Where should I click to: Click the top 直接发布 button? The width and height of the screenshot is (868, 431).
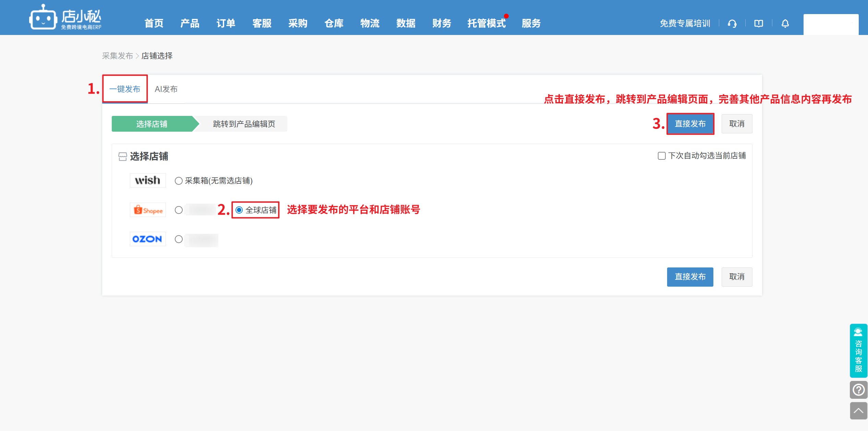click(690, 124)
